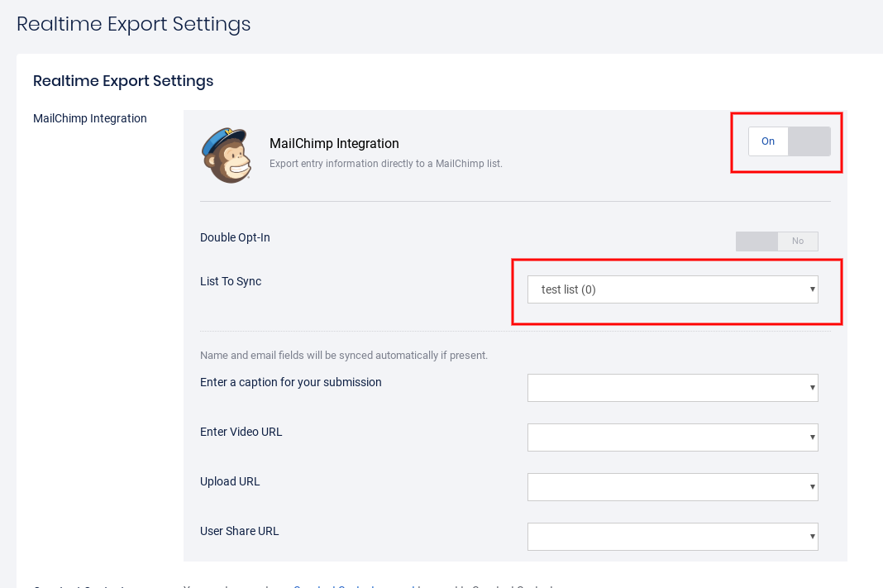Expand the User Share URL dropdown
This screenshot has height=588, width=883.
tap(672, 537)
